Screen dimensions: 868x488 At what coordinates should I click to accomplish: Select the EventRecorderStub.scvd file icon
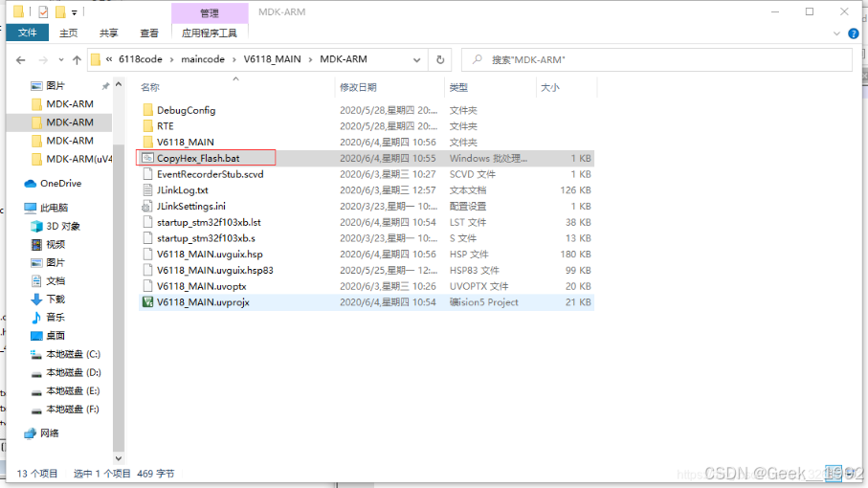(x=147, y=174)
